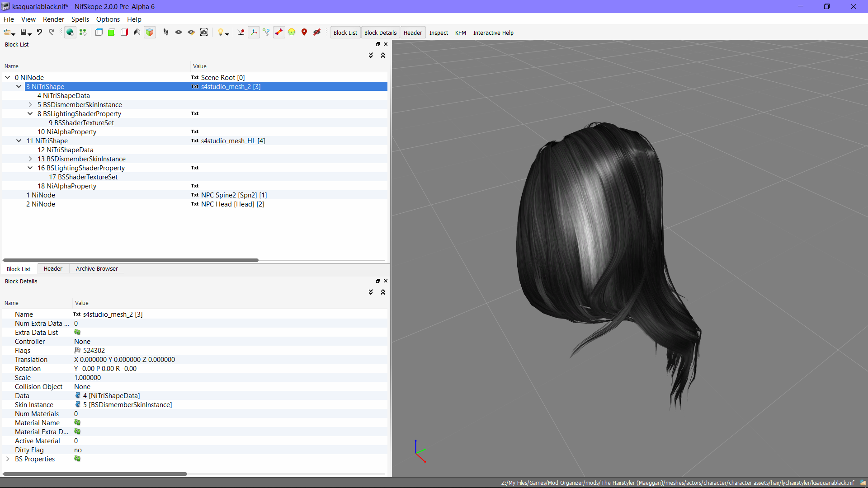Open the Help menu

[x=134, y=19]
